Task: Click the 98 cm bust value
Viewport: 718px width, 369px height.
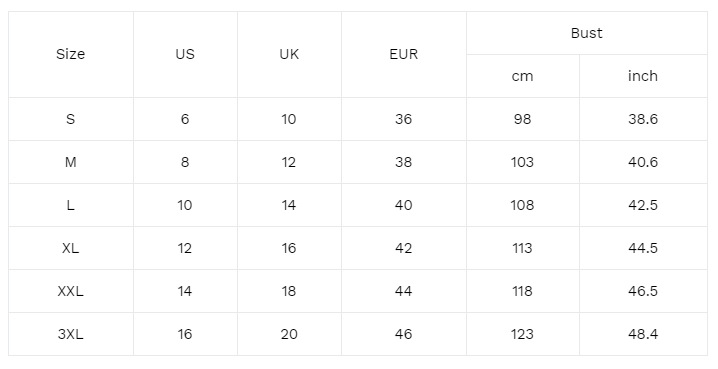Action: (522, 119)
